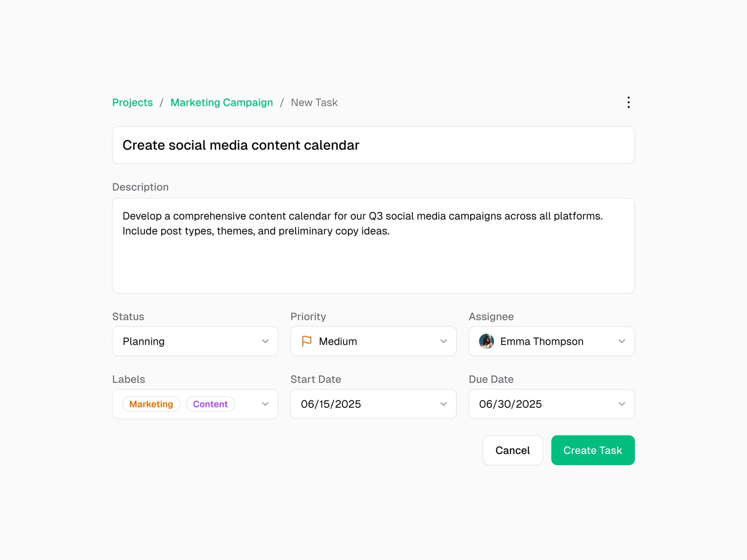
Task: Click the Due Date chevron arrow
Action: pyautogui.click(x=622, y=404)
